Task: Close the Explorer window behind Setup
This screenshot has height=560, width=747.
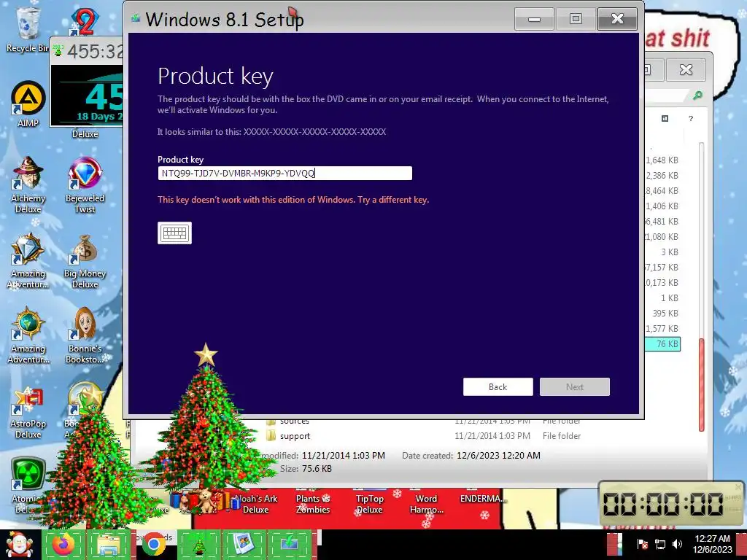Action: tap(686, 69)
